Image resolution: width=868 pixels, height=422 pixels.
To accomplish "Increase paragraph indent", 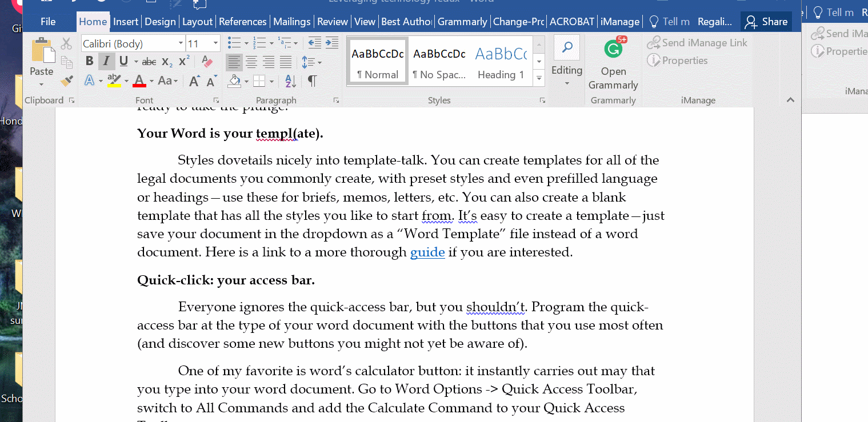I will point(332,43).
